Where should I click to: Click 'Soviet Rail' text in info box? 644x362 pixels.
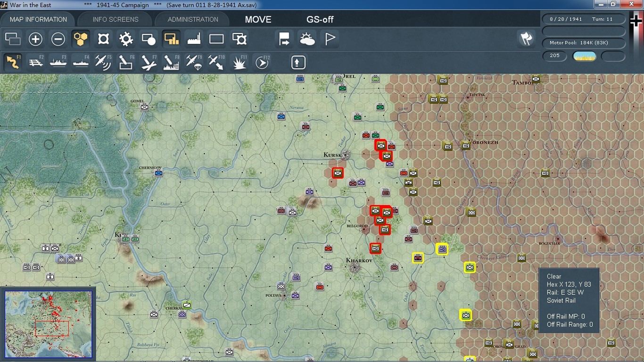561,300
